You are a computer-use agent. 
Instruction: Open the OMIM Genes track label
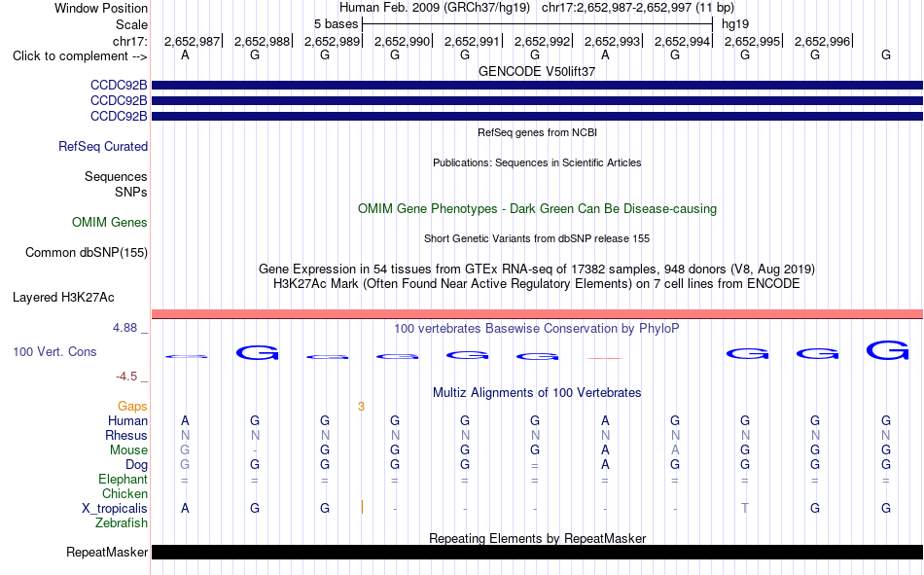click(x=110, y=223)
